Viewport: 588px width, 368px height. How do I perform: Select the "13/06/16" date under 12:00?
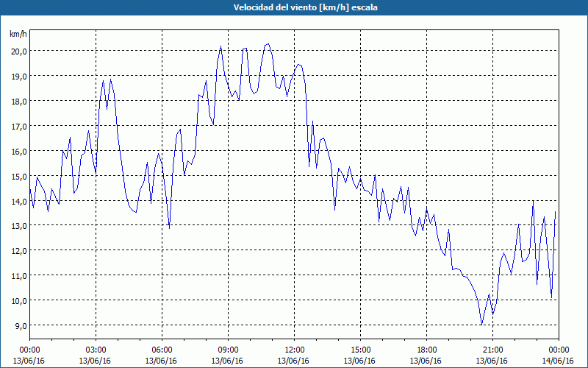point(293,361)
